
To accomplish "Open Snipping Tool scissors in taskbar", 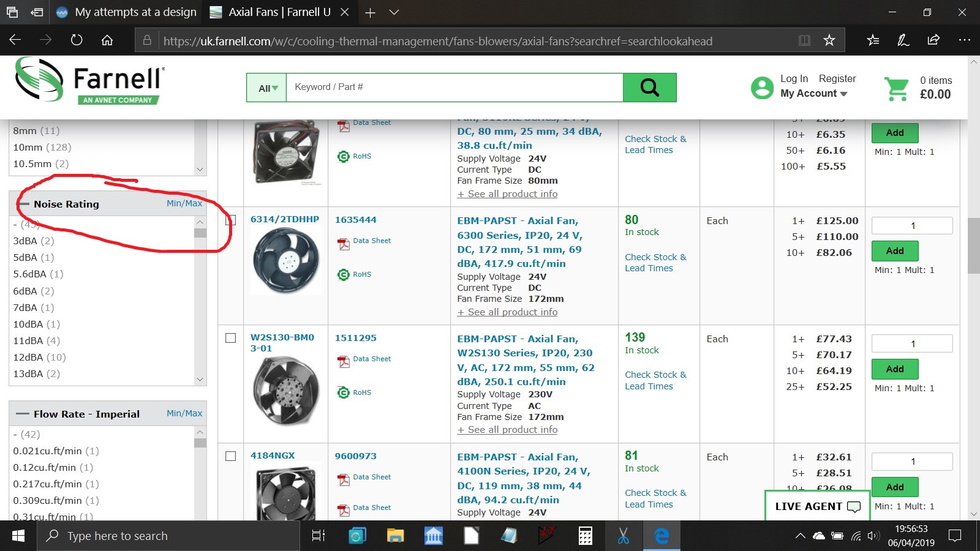I will 624,536.
